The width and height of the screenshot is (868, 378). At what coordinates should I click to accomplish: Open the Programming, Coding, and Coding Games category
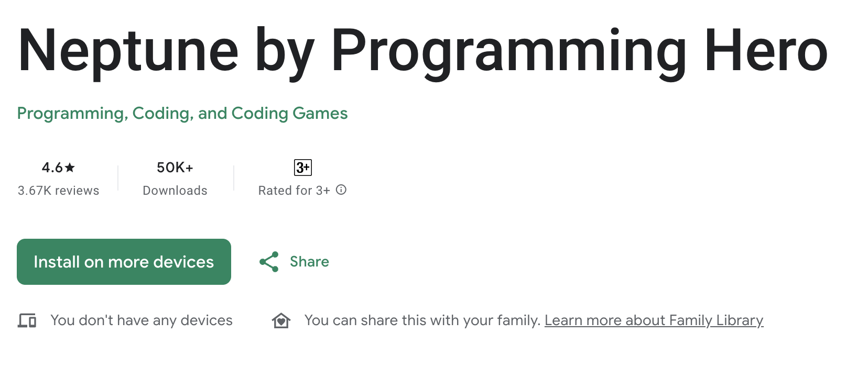coord(181,113)
